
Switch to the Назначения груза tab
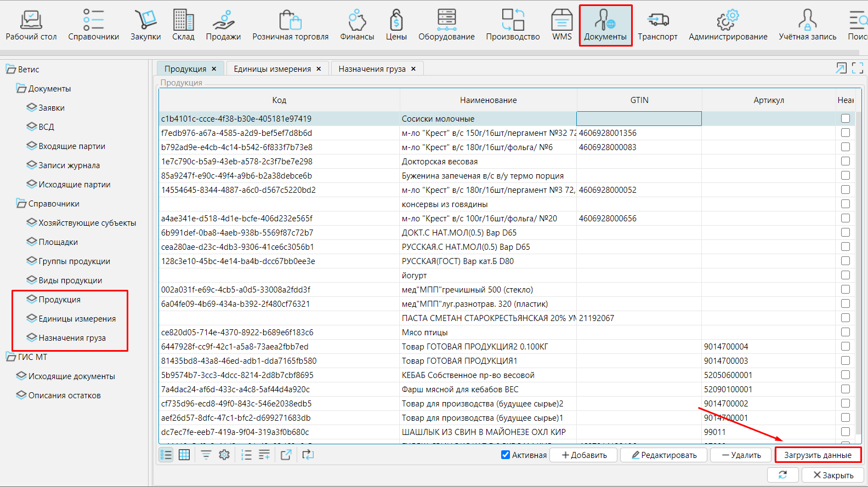point(372,69)
